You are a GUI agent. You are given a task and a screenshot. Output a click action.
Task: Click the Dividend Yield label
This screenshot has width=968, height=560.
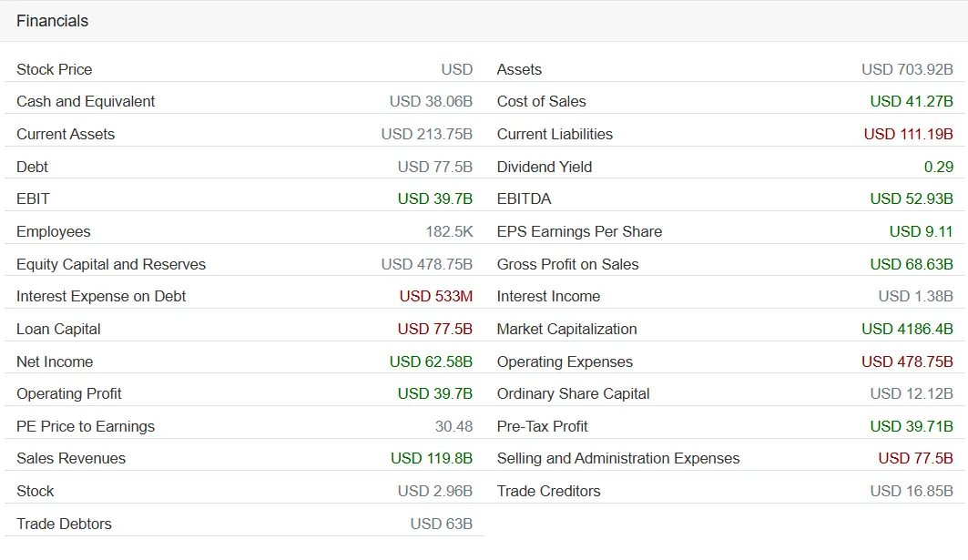coord(545,167)
